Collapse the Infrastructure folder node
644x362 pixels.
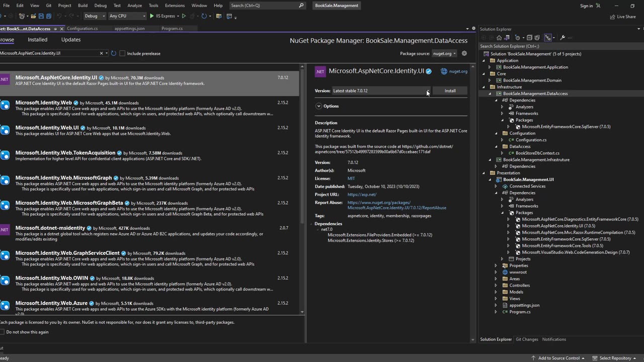484,87
